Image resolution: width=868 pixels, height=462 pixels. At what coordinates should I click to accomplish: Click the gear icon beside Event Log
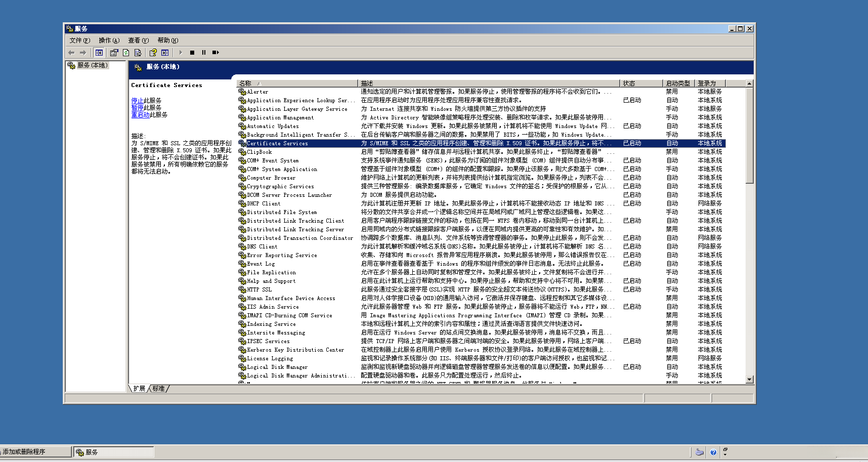(242, 264)
